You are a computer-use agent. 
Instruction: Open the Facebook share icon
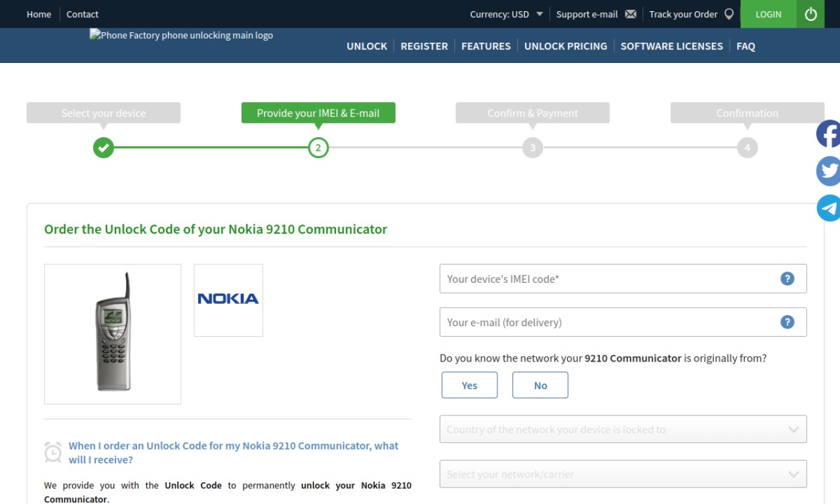[828, 134]
